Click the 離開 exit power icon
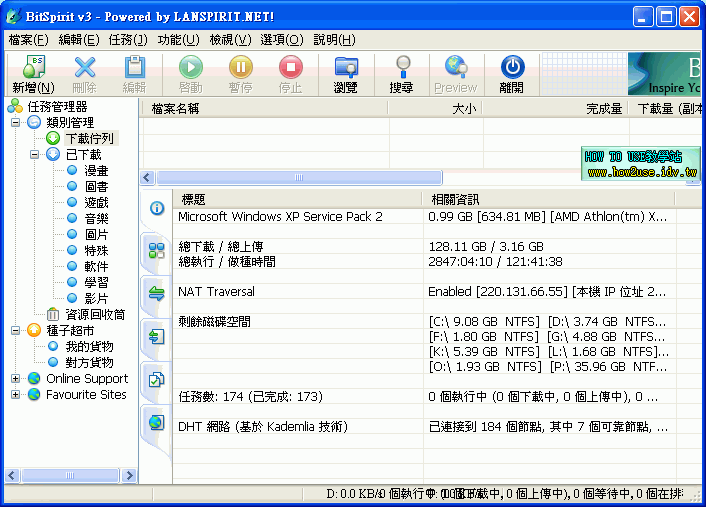This screenshot has height=507, width=706. [x=512, y=67]
